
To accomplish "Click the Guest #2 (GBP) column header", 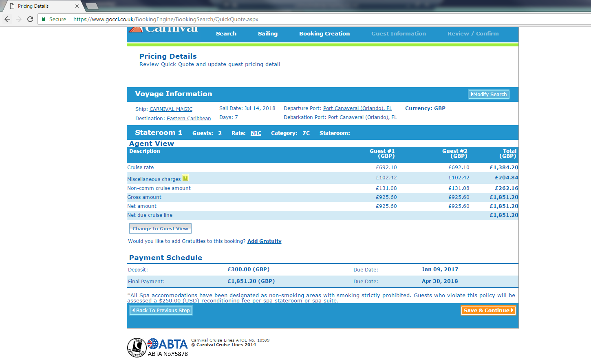I will pos(455,154).
